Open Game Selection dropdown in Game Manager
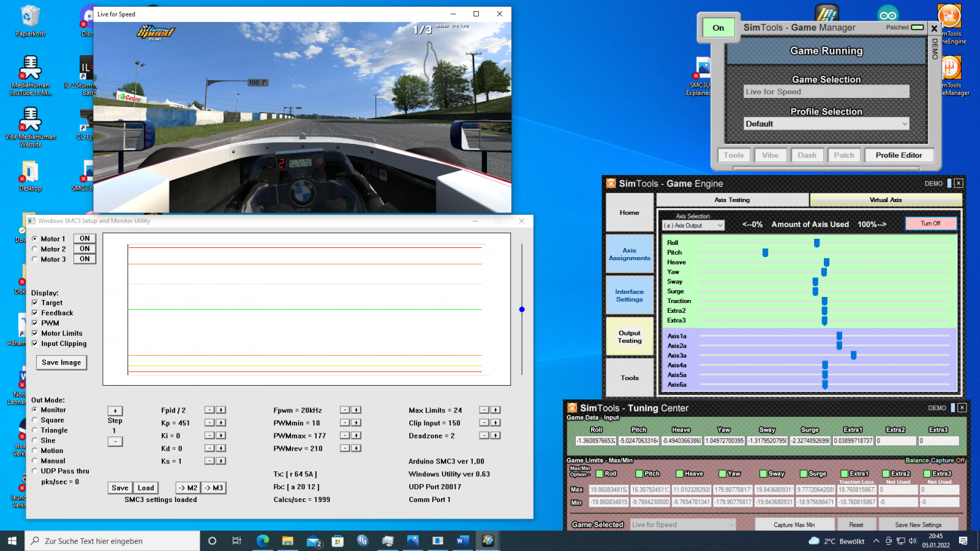 (826, 92)
